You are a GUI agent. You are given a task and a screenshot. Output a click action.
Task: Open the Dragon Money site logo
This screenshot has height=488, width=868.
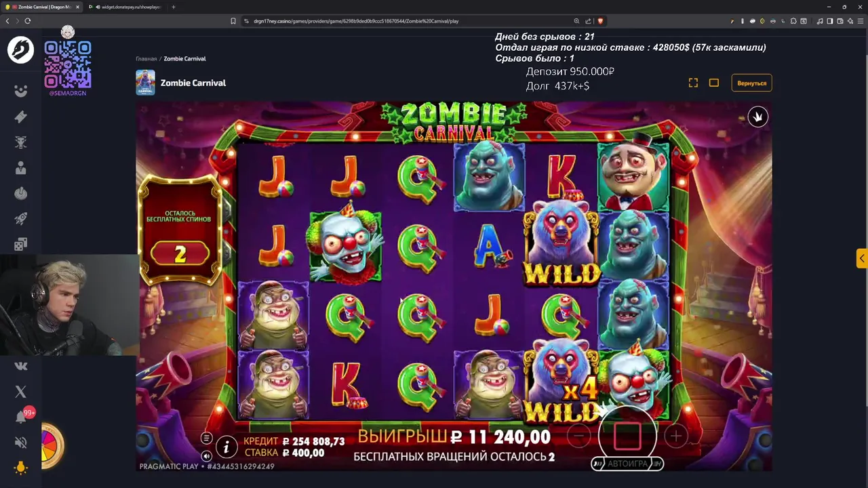[20, 50]
